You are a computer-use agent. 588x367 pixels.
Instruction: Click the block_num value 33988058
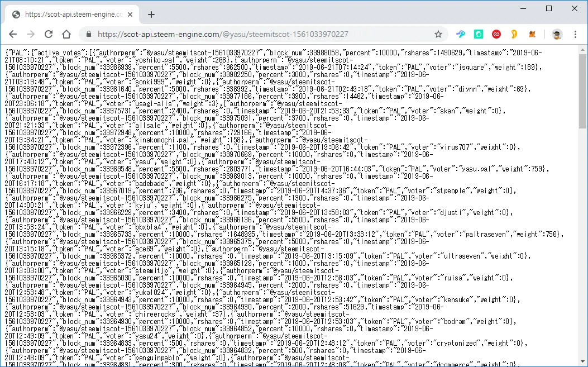(324, 53)
